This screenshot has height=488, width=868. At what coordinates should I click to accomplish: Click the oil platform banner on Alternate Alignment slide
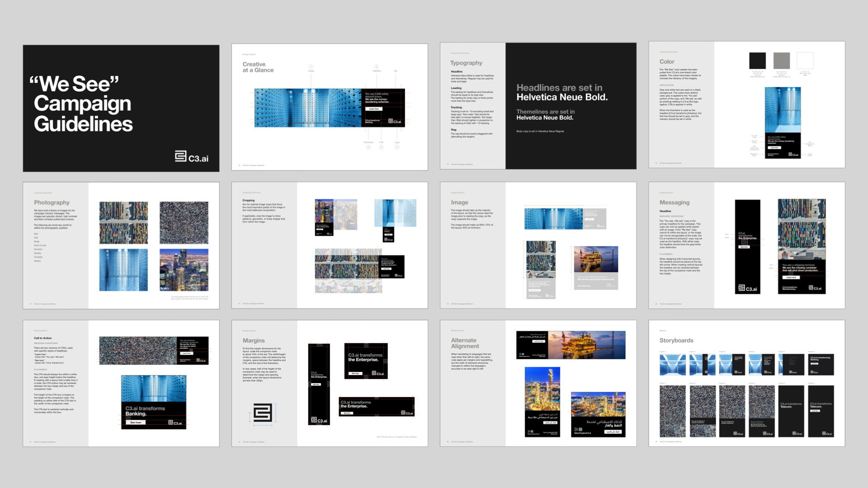571,345
